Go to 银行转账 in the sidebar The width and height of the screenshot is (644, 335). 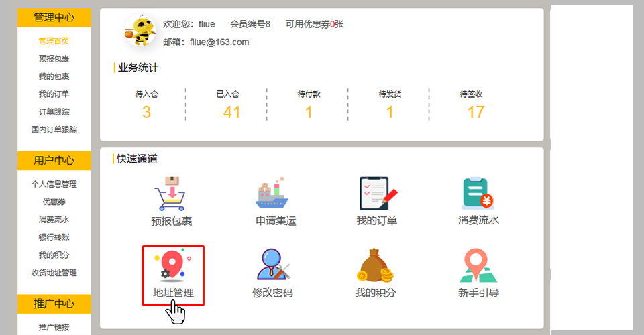[54, 237]
